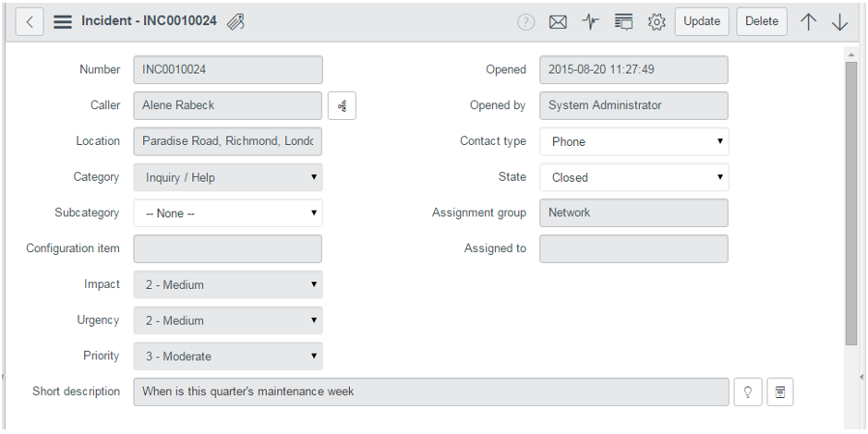The image size is (868, 434).
Task: Open the Category dropdown showing Inquiry / Help
Action: coord(228,177)
